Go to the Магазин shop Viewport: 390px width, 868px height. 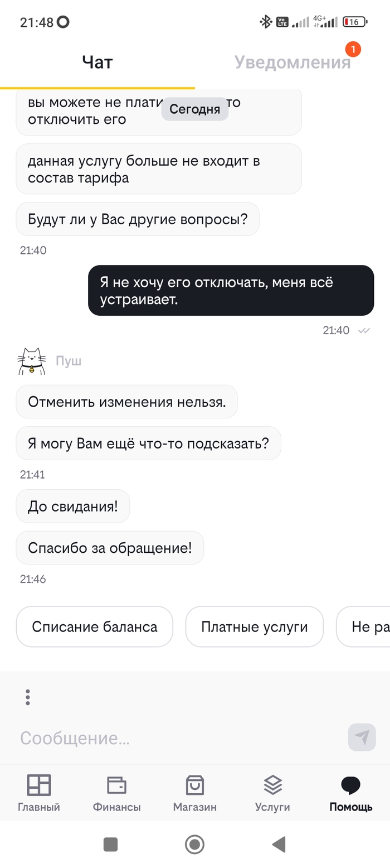point(194,792)
